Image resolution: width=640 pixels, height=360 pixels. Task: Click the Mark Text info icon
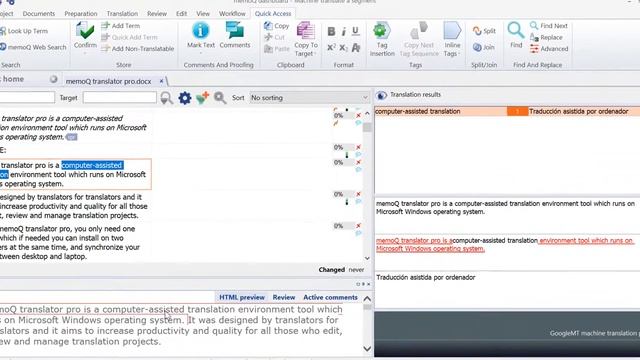[200, 30]
